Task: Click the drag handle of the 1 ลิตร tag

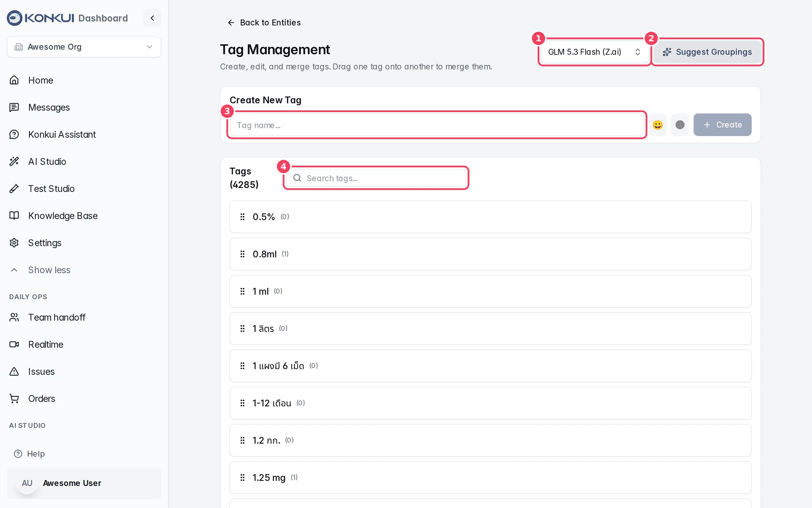Action: click(242, 329)
